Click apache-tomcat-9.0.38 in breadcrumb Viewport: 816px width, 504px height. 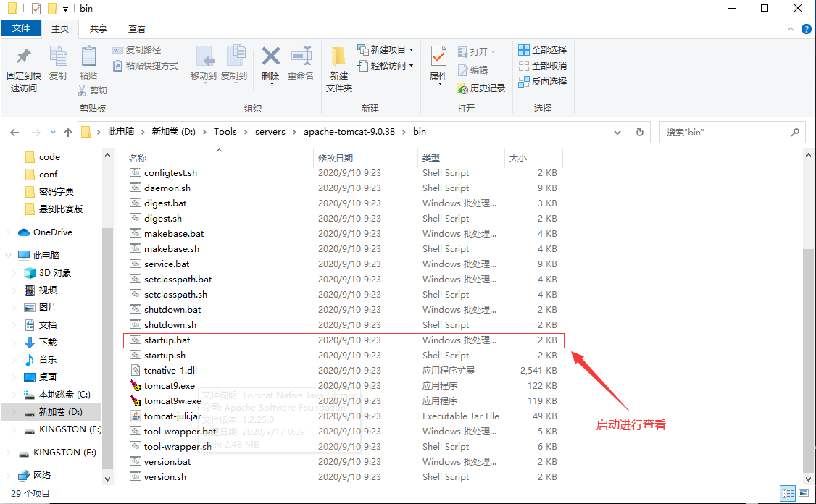coord(349,132)
